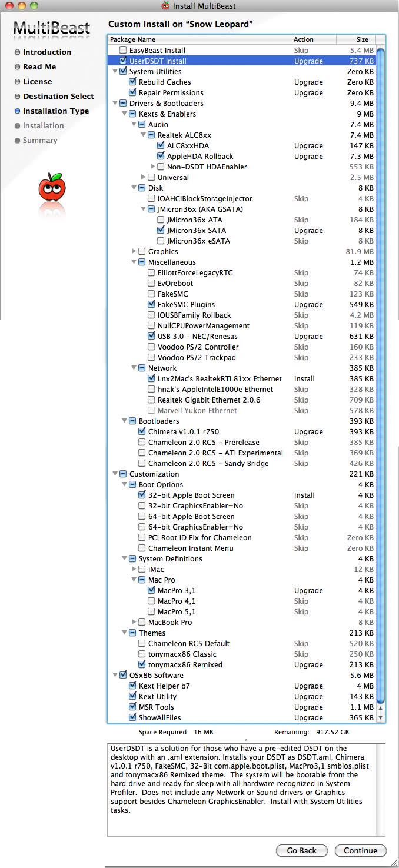Image resolution: width=399 pixels, height=868 pixels.
Task: Click the Introduction step bullet
Action: (x=17, y=52)
